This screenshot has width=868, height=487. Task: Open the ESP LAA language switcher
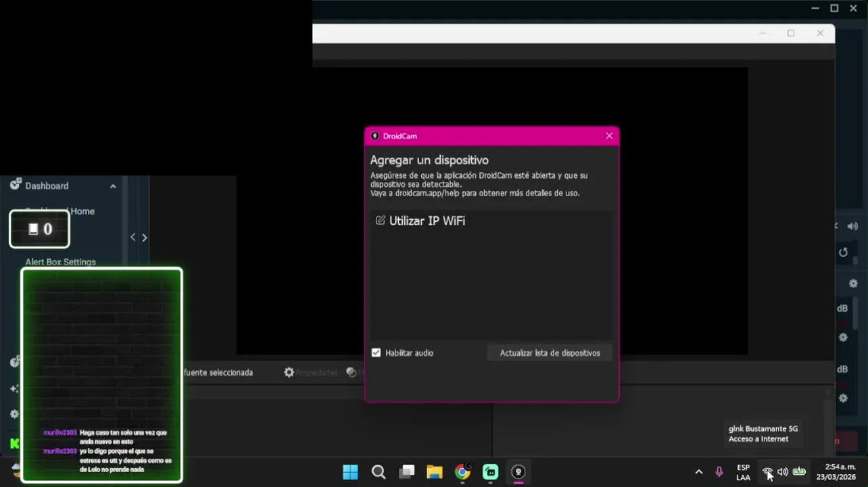(x=743, y=472)
